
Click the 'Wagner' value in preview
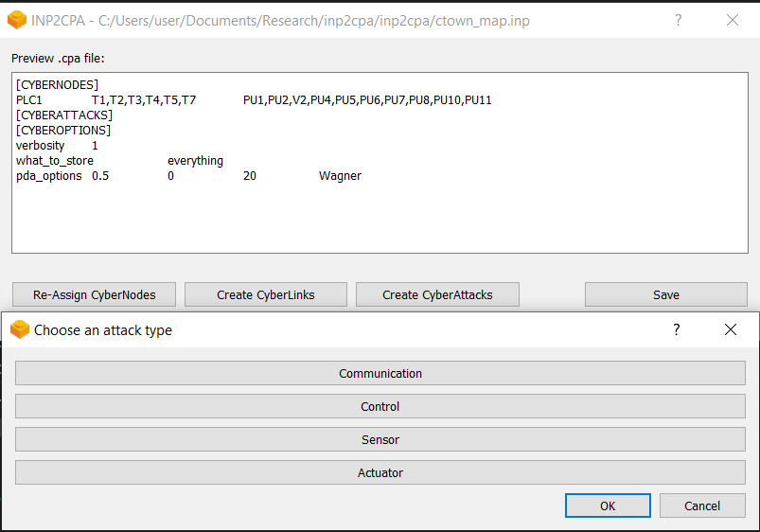click(341, 175)
